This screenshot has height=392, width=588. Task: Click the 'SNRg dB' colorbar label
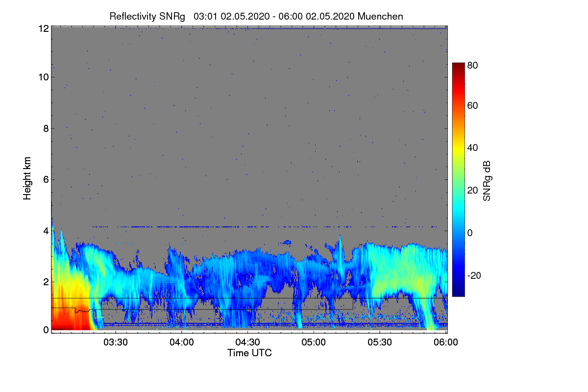(x=487, y=180)
